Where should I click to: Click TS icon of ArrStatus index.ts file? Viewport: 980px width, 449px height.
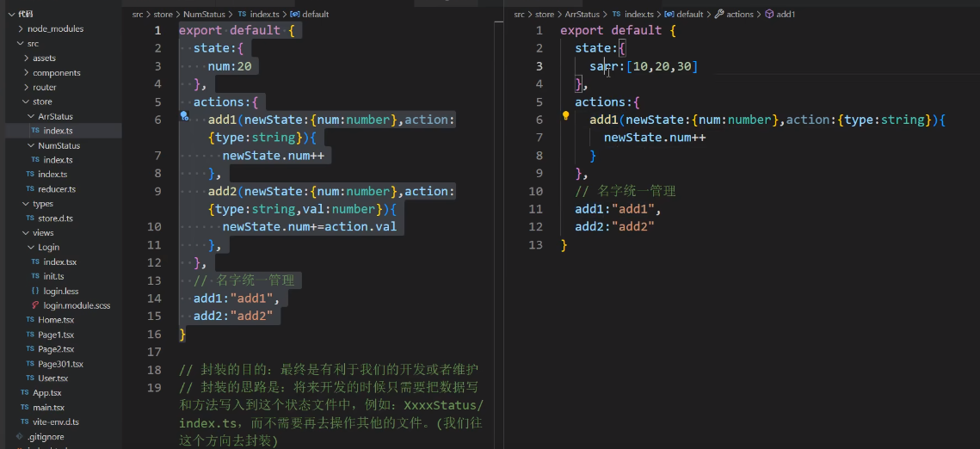click(x=35, y=131)
